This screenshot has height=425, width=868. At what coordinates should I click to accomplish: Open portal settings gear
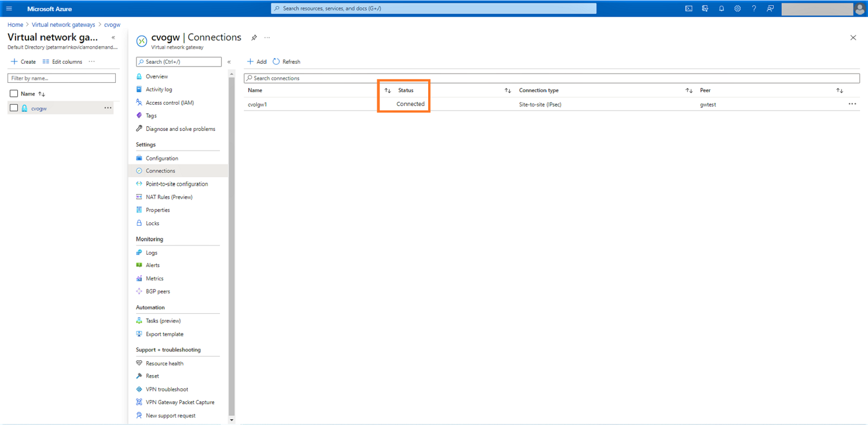point(737,9)
